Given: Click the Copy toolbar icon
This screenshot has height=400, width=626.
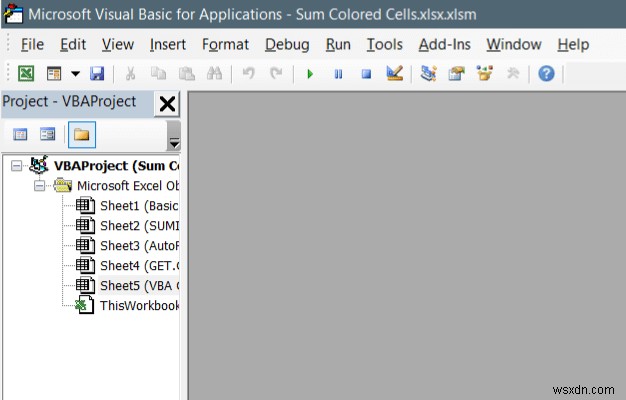Looking at the screenshot, I should pos(158,74).
